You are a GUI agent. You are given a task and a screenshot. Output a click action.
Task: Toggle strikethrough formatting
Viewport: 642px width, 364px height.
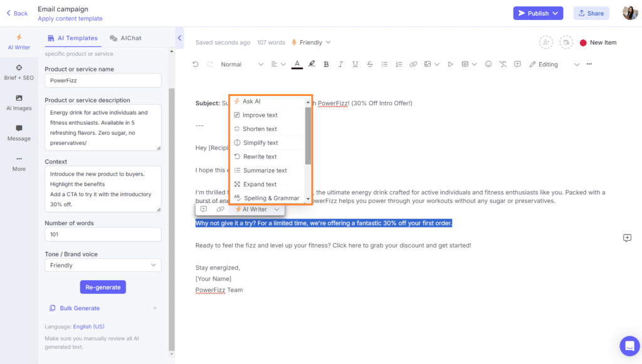click(370, 64)
